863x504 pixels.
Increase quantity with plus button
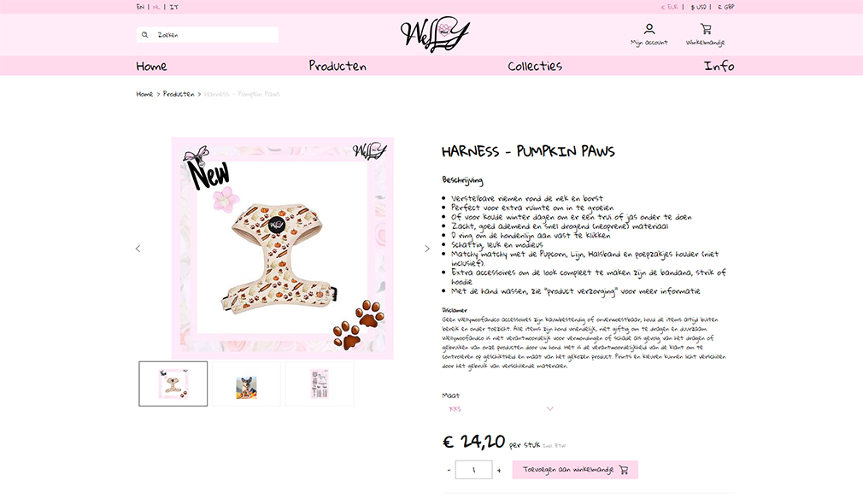click(x=499, y=471)
